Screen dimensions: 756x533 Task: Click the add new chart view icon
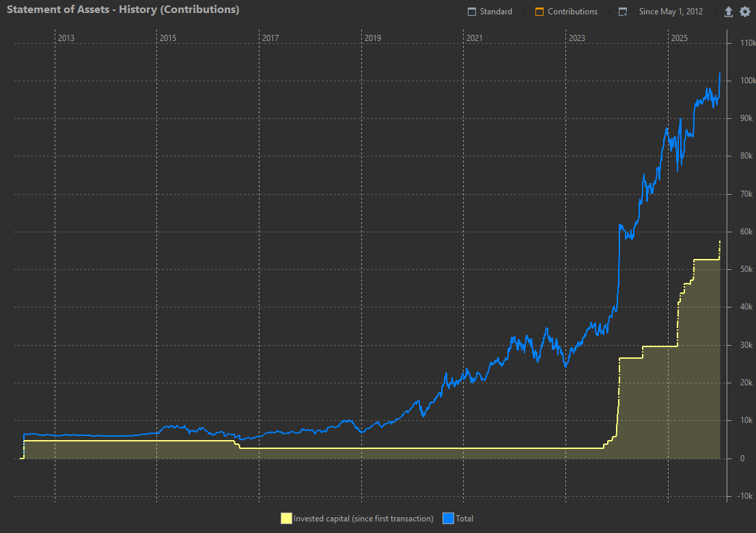pos(623,12)
